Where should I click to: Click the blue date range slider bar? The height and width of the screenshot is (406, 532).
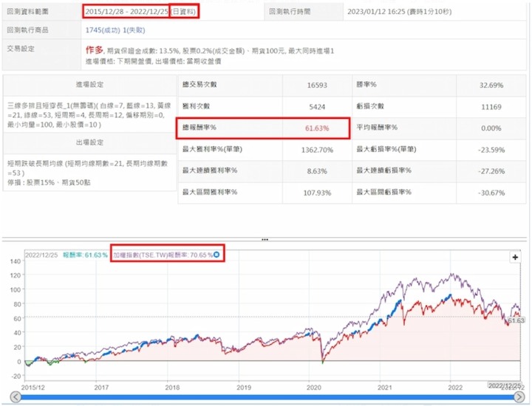(267, 397)
